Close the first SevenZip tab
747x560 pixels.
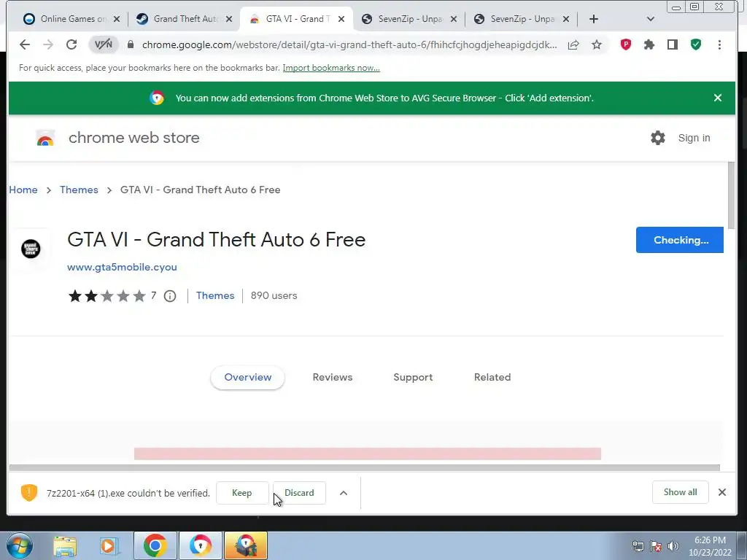click(x=454, y=19)
